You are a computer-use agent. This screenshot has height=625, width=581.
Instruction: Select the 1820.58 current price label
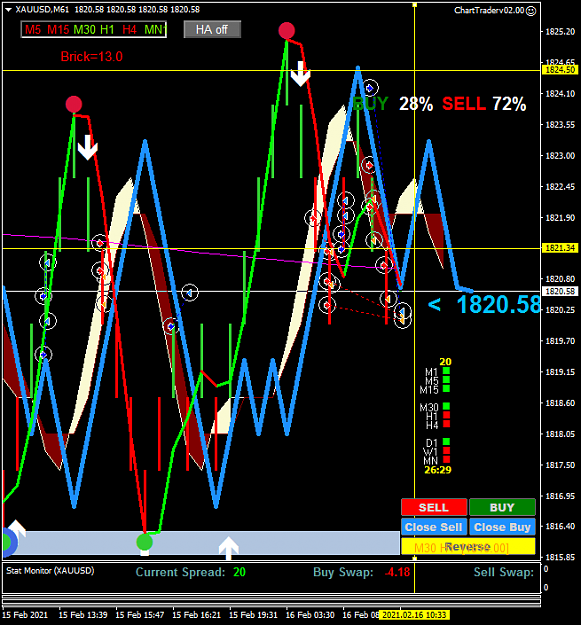tap(560, 291)
